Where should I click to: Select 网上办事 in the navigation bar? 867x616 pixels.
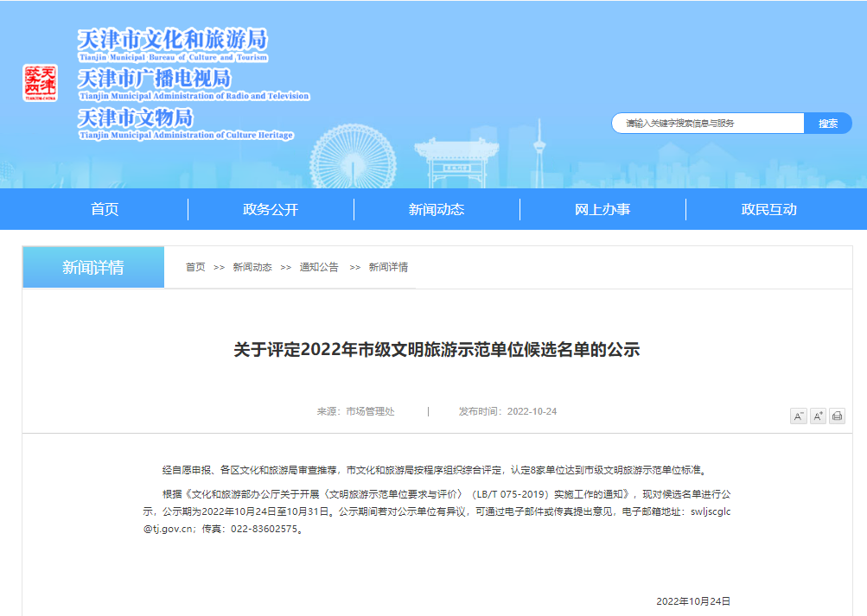click(x=602, y=209)
